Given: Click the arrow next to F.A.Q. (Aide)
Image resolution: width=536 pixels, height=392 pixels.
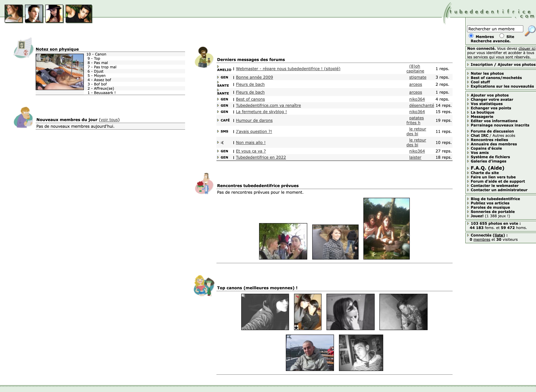Looking at the screenshot, I should pos(468,169).
